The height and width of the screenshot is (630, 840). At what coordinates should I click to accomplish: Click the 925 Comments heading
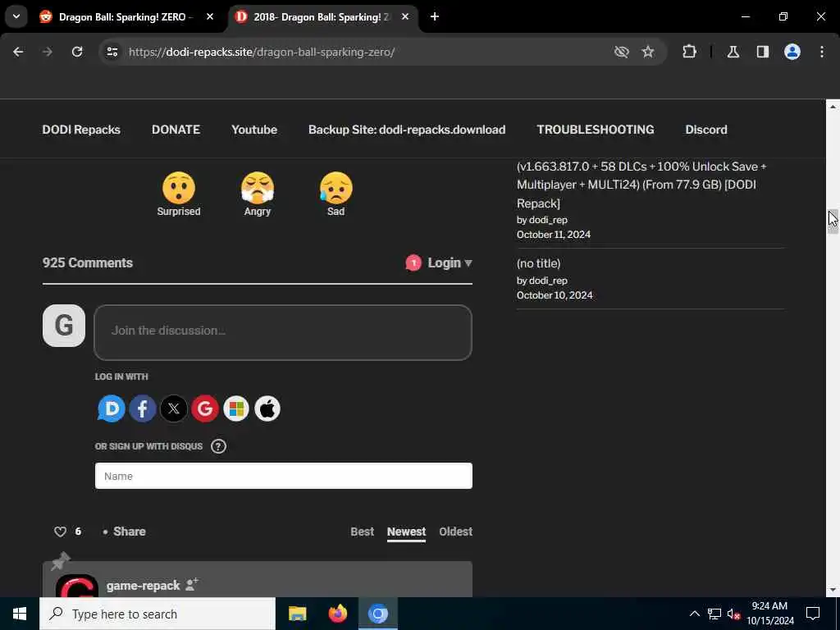pos(88,263)
